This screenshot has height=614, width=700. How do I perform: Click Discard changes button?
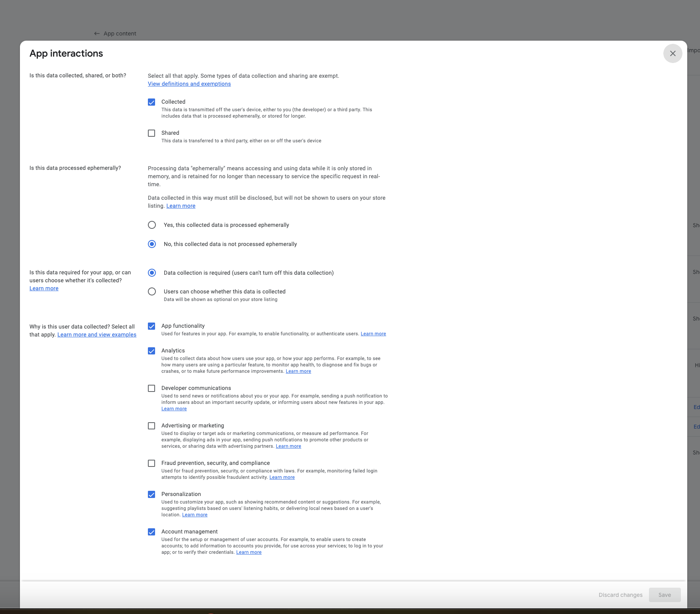pyautogui.click(x=620, y=595)
